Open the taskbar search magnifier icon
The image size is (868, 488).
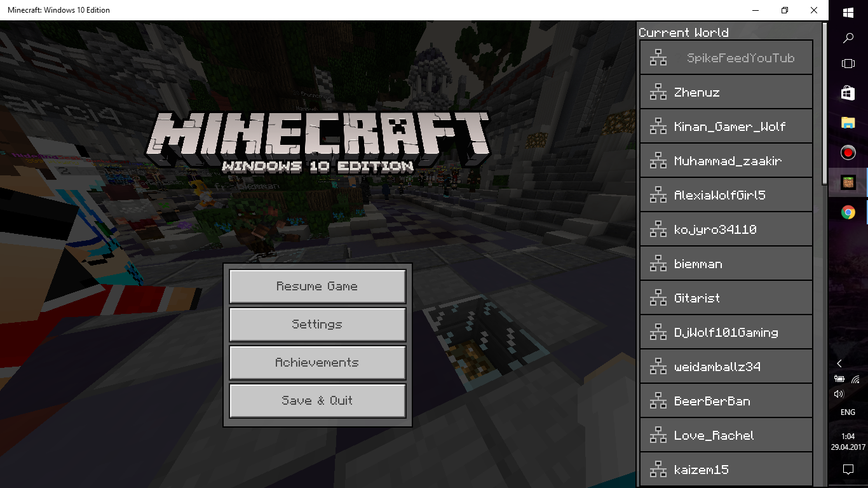tap(848, 38)
